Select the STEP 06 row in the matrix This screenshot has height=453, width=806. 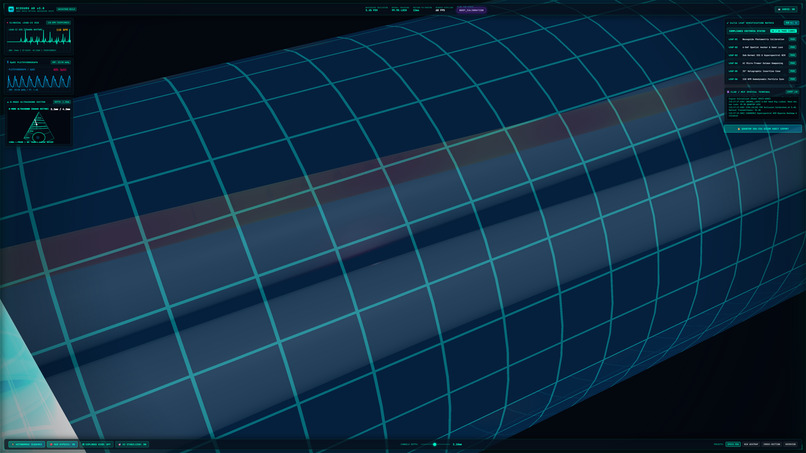click(762, 79)
